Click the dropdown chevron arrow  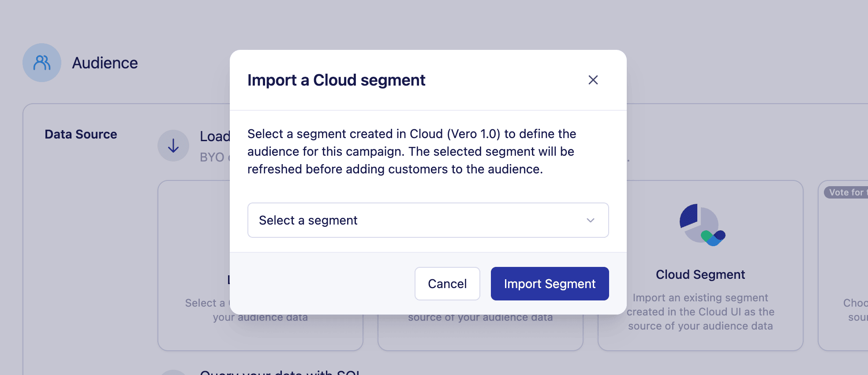tap(591, 220)
